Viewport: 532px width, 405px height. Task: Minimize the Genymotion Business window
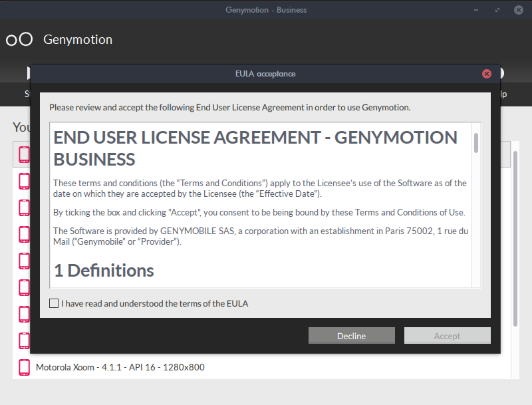coord(477,10)
